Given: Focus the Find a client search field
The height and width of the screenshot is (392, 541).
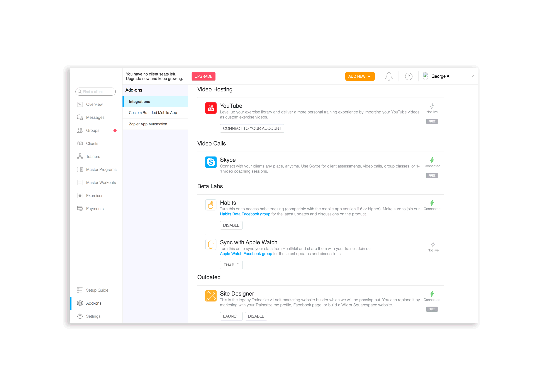Looking at the screenshot, I should [x=95, y=91].
